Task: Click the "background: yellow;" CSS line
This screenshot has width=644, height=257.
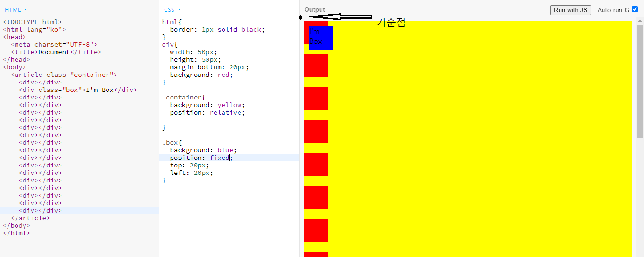Action: (x=207, y=105)
